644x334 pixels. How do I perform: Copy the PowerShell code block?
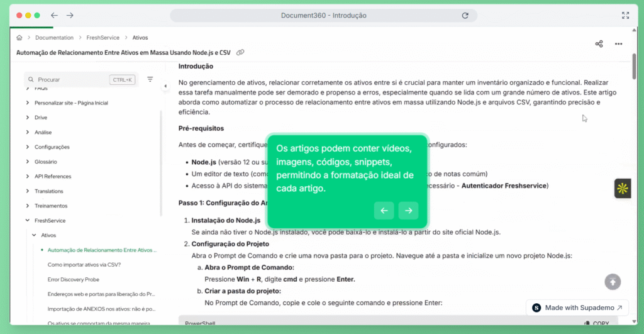597,323
